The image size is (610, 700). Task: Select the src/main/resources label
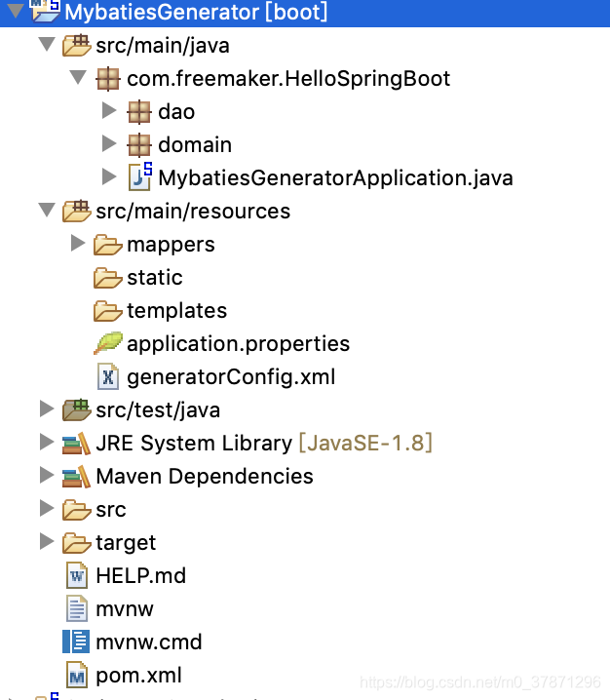click(x=193, y=212)
